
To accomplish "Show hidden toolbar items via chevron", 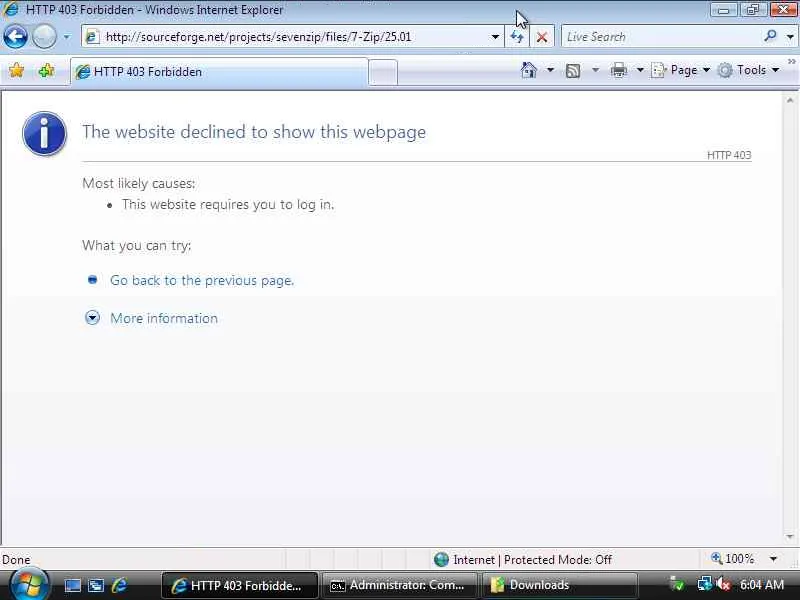I will [792, 62].
